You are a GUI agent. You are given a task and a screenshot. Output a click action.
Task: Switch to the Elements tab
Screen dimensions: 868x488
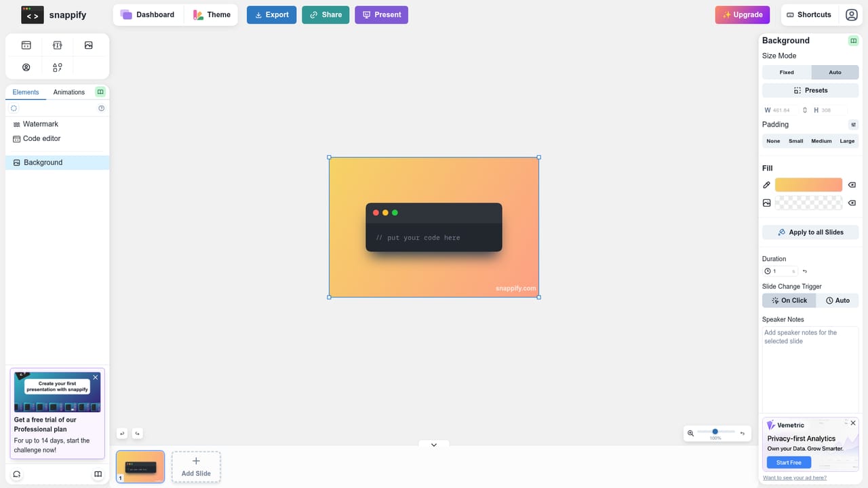click(x=26, y=92)
